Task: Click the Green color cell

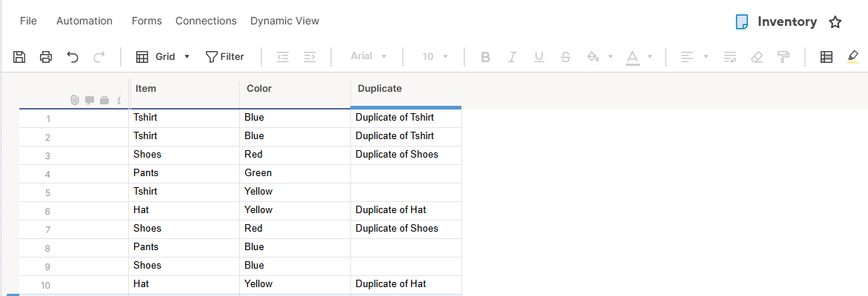Action: click(295, 174)
